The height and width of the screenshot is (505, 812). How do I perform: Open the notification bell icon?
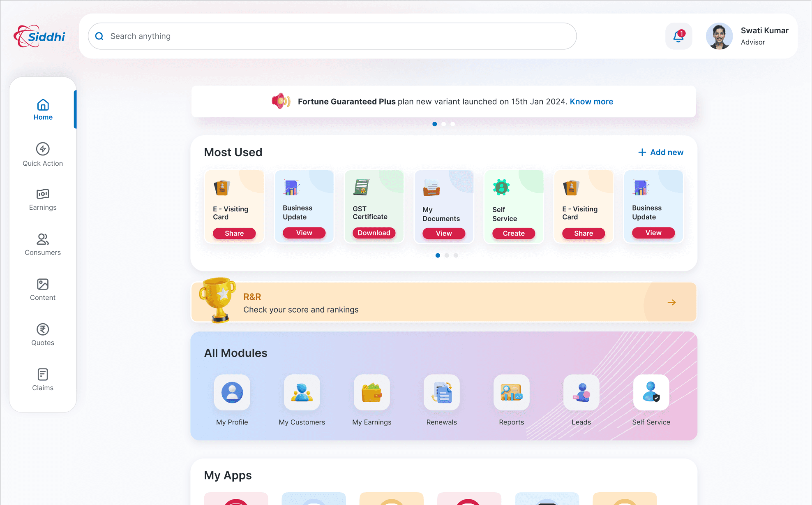pos(678,36)
